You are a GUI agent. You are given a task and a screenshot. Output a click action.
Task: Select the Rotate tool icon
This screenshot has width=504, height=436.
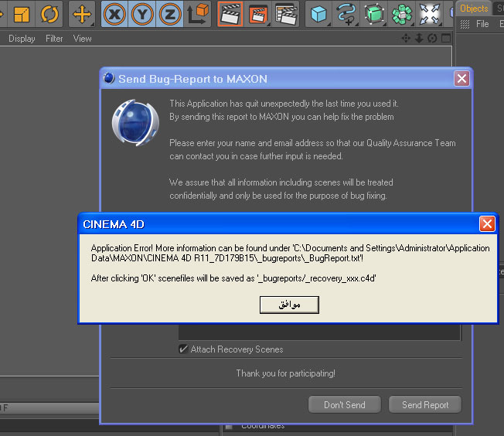tap(49, 15)
